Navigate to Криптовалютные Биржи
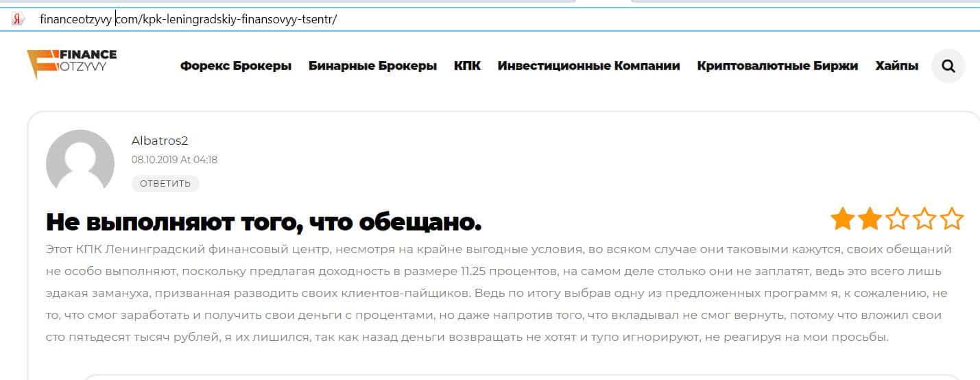The width and height of the screenshot is (980, 380). click(x=777, y=66)
